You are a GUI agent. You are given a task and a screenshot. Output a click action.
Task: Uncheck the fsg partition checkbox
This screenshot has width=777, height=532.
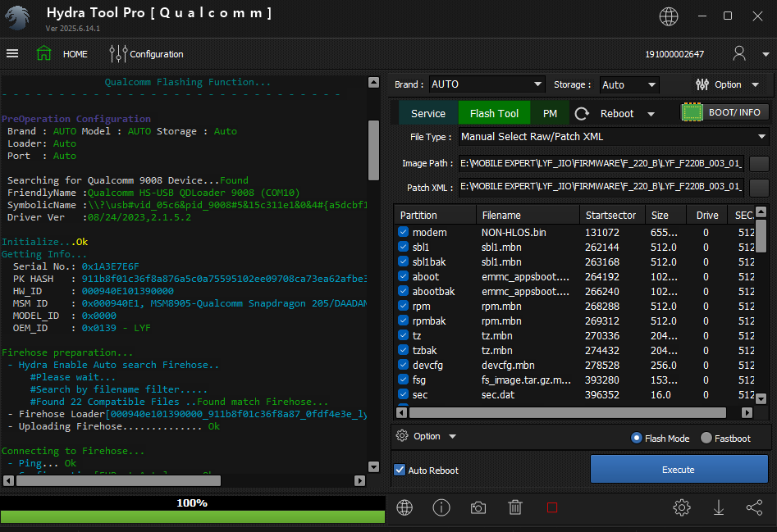(403, 380)
